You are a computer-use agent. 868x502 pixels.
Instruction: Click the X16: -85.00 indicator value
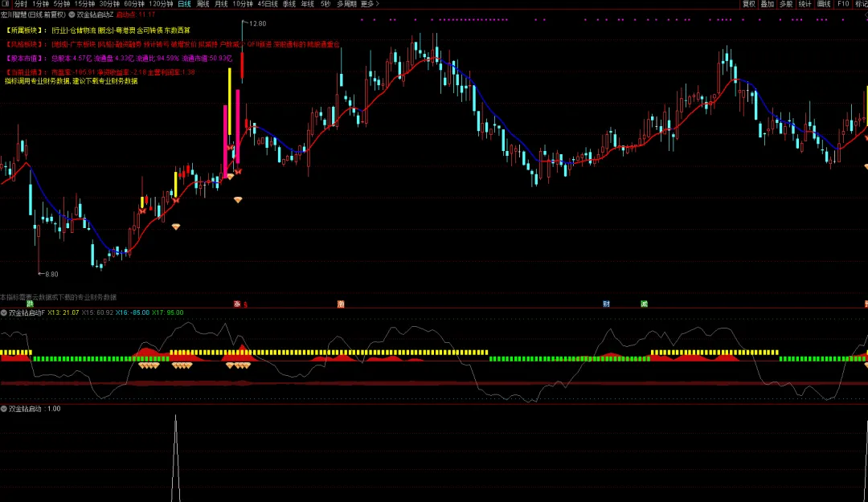(133, 312)
